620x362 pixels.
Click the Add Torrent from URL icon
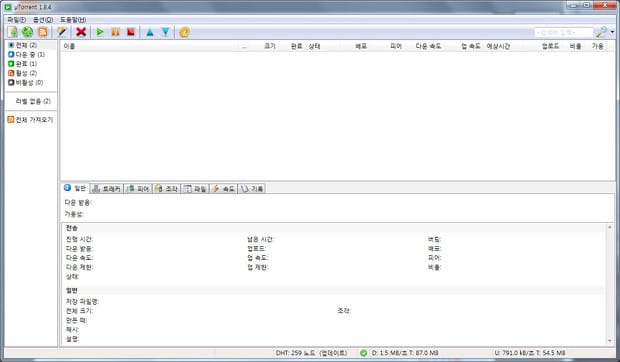pyautogui.click(x=28, y=32)
